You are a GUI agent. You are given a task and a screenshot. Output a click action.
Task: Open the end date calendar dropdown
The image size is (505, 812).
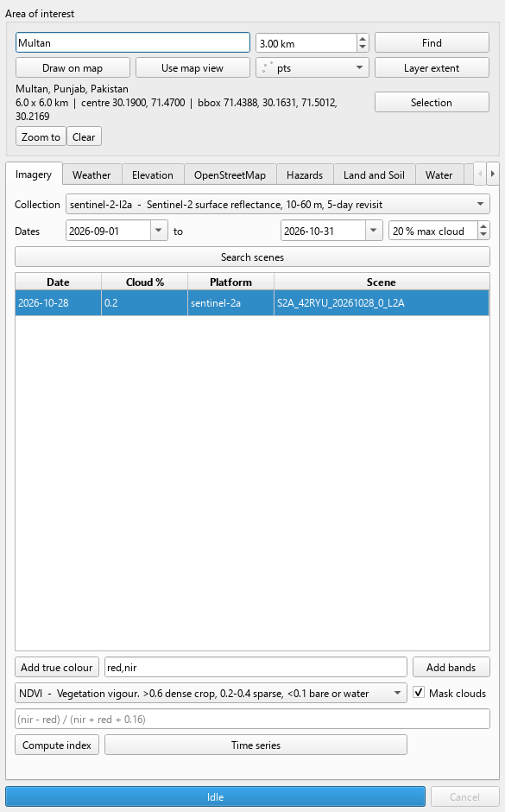[374, 232]
